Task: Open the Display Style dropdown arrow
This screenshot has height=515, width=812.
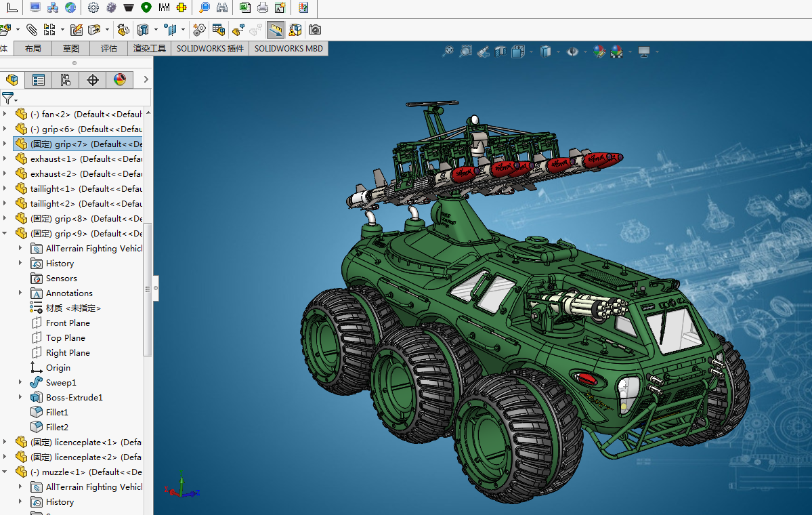Action: (x=558, y=52)
